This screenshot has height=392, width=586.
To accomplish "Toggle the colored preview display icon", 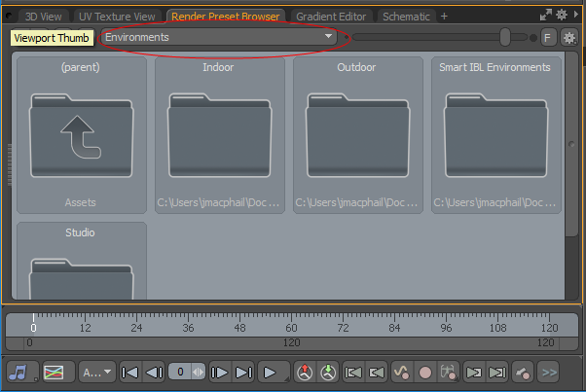I will (54, 372).
